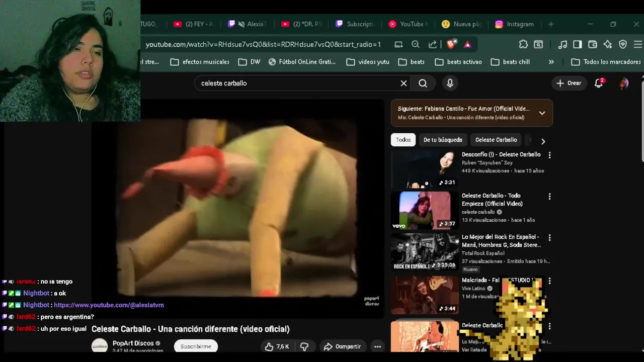
Task: Select the De tu búsqueda chip
Action: 443,140
